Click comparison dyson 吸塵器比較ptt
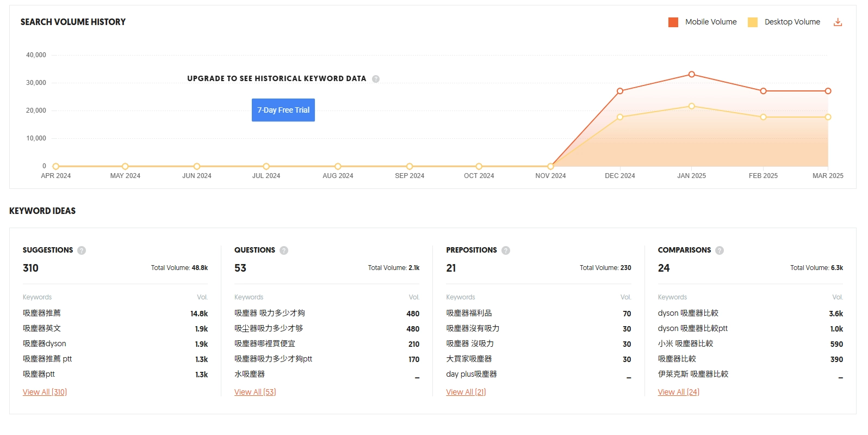The height and width of the screenshot is (435, 868). tap(693, 328)
